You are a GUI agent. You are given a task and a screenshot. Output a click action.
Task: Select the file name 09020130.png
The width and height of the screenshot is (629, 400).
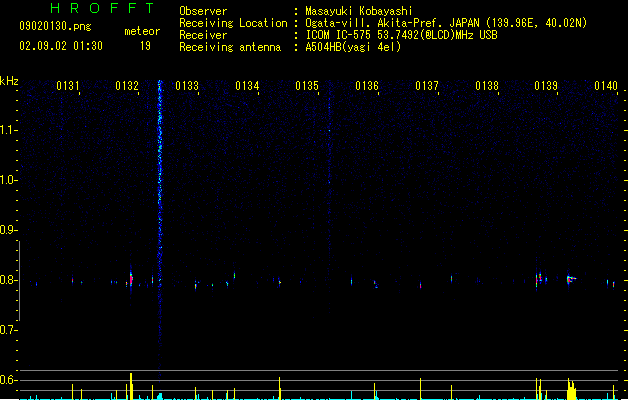(55, 26)
